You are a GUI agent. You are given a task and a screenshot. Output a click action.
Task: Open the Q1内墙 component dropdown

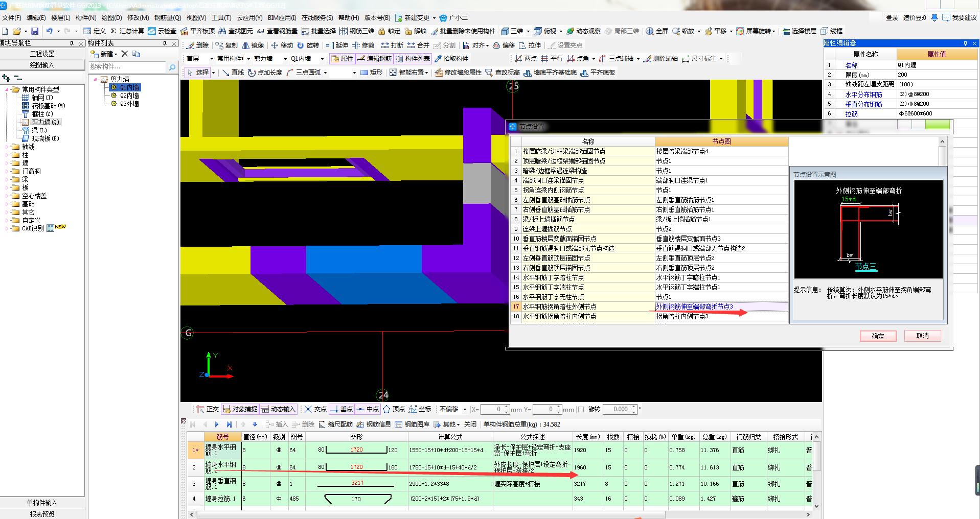coord(322,59)
